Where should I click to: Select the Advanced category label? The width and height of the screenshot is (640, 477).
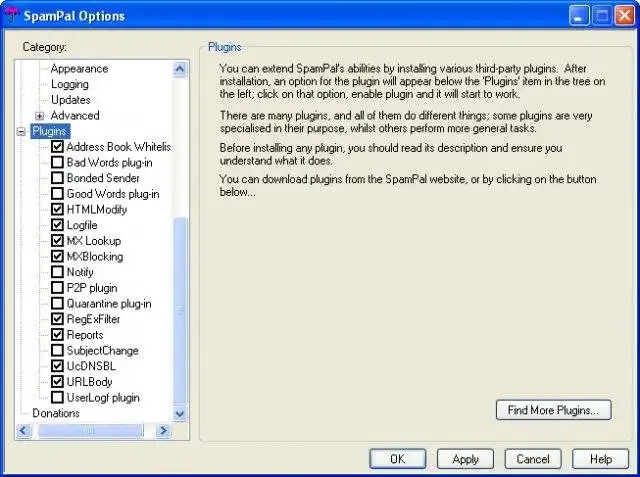point(75,115)
